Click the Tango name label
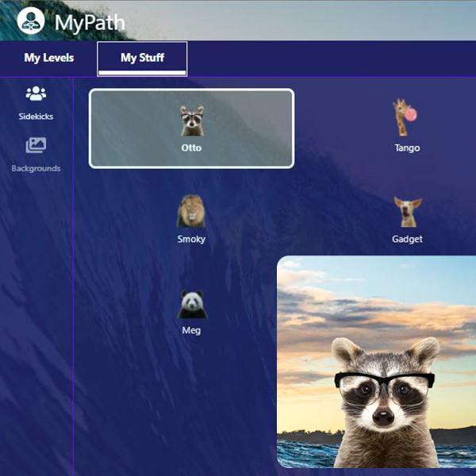This screenshot has height=476, width=476. pyautogui.click(x=407, y=148)
